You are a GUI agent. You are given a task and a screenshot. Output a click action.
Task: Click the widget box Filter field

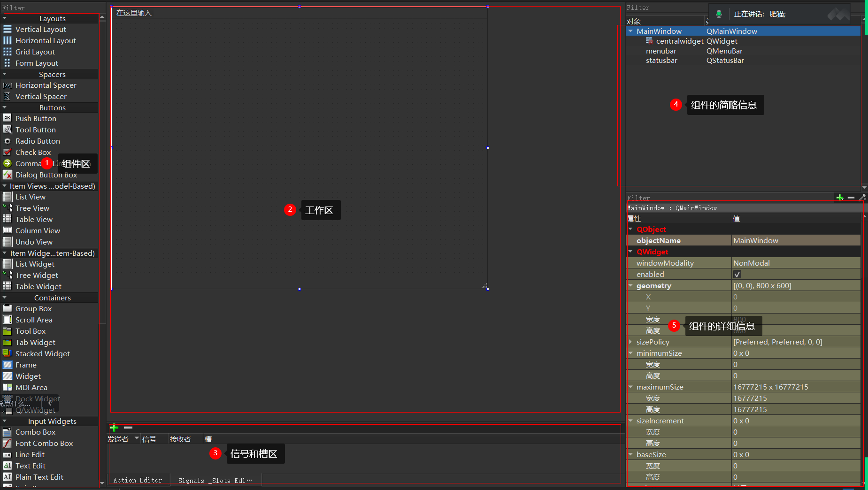[x=49, y=8]
